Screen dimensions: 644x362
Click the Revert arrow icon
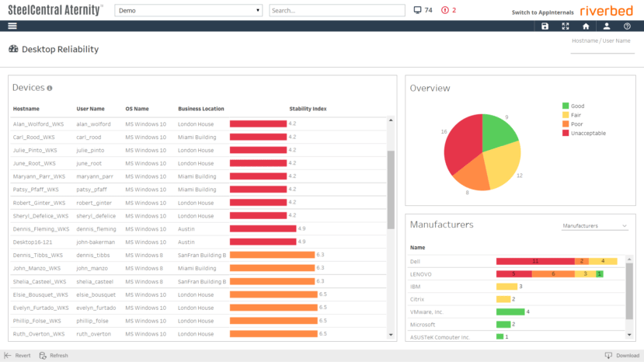8,356
